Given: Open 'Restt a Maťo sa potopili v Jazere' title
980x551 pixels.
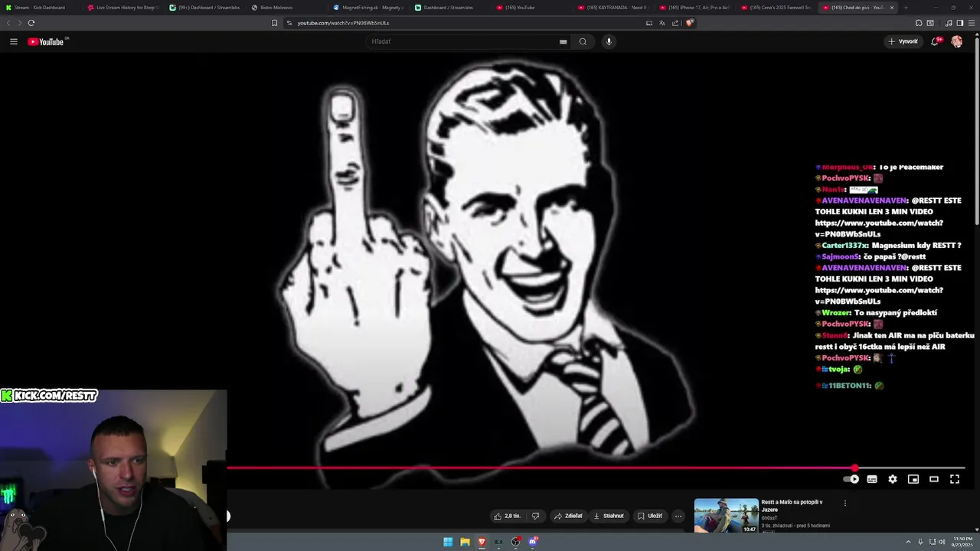Looking at the screenshot, I should pos(792,506).
